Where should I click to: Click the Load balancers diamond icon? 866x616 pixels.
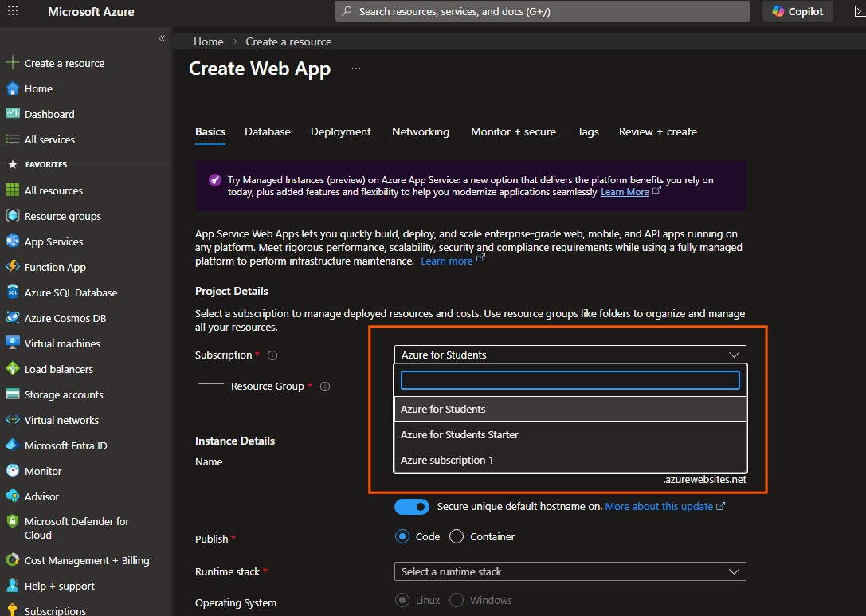pyautogui.click(x=12, y=368)
